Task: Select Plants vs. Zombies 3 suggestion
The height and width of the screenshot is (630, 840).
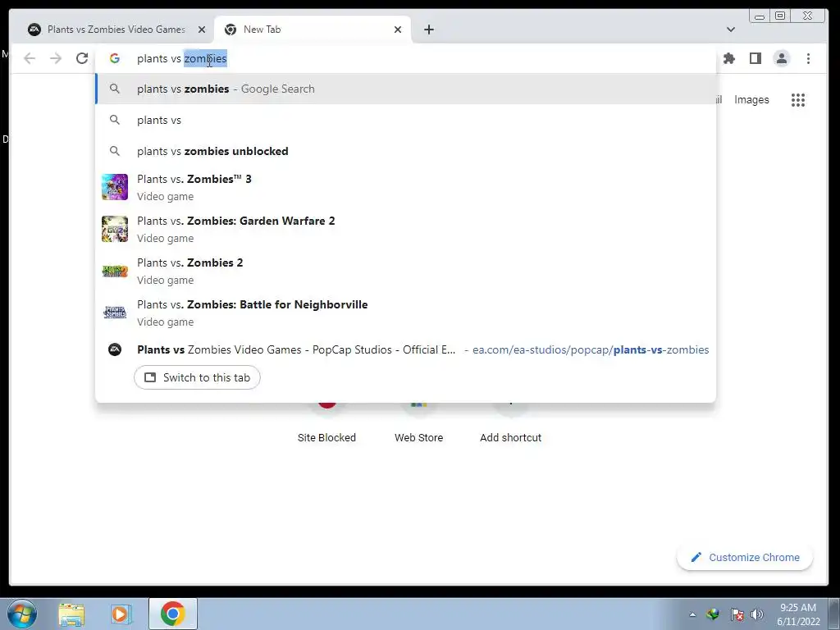Action: (x=405, y=187)
